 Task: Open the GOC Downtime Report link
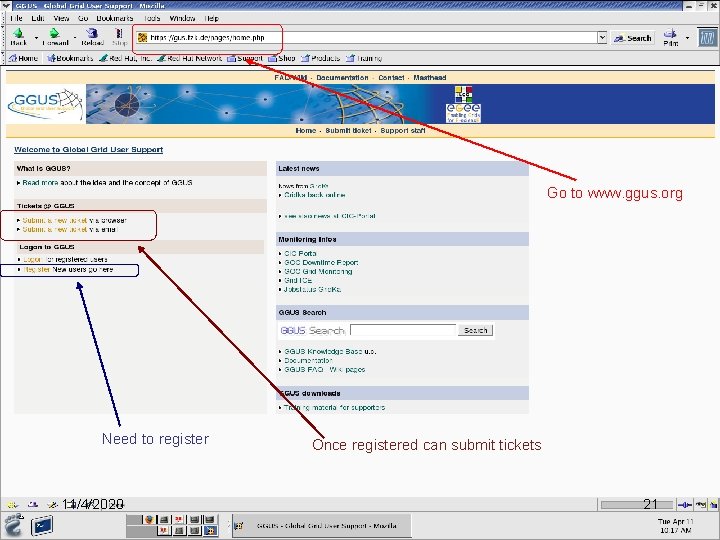tap(321, 263)
